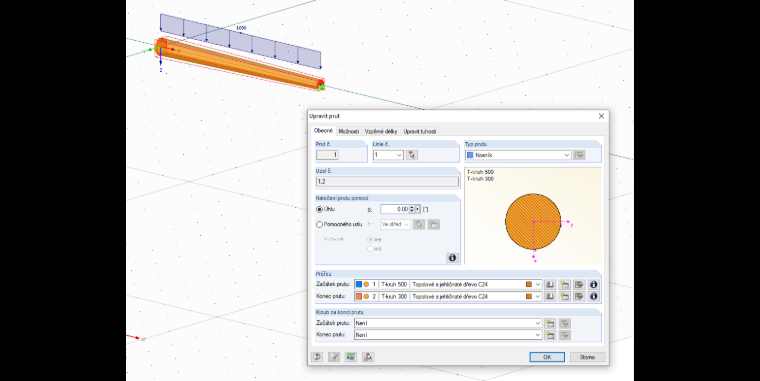Click distributed load on the beam
This screenshot has height=381, width=760.
(241, 41)
